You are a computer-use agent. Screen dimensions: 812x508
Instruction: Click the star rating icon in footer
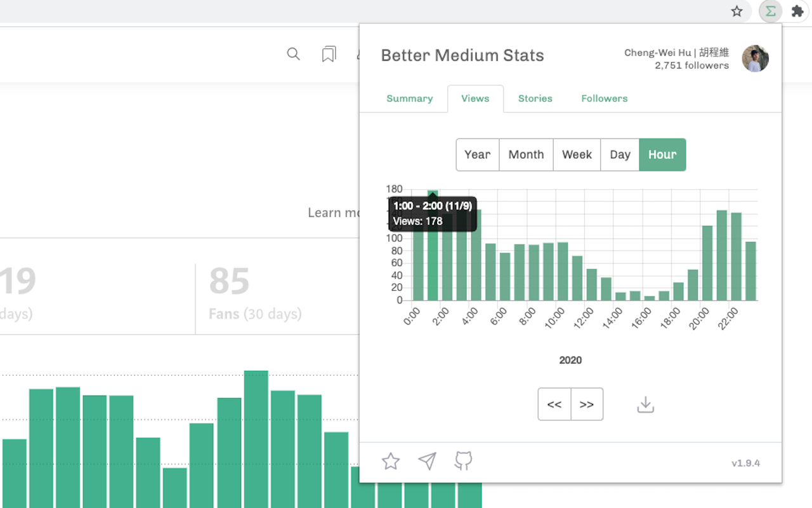(x=391, y=461)
